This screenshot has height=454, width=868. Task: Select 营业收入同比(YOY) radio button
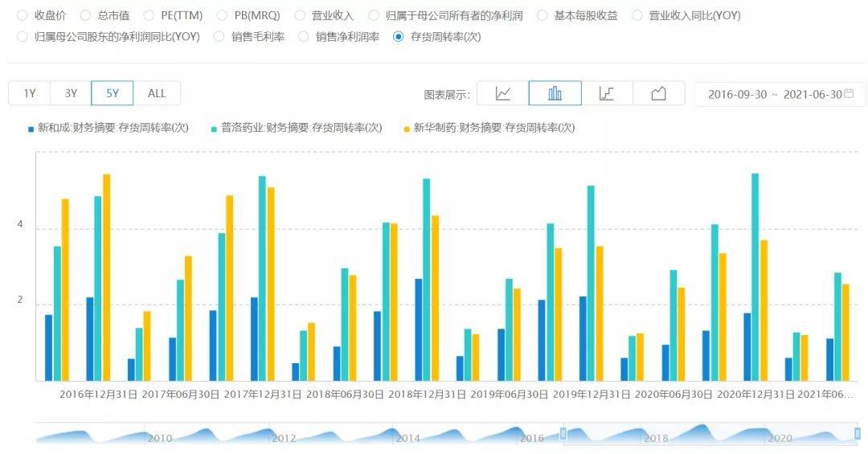(637, 15)
